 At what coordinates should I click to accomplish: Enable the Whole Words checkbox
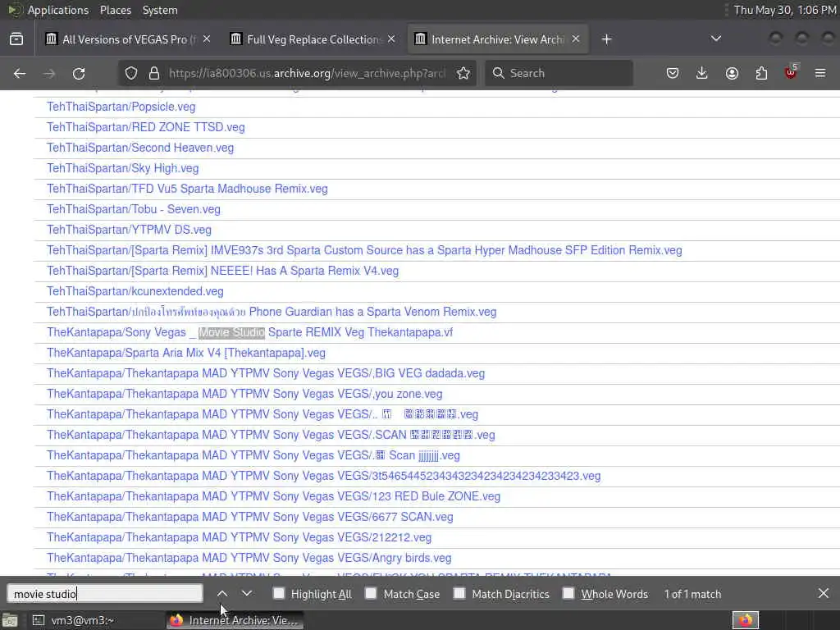coord(568,593)
